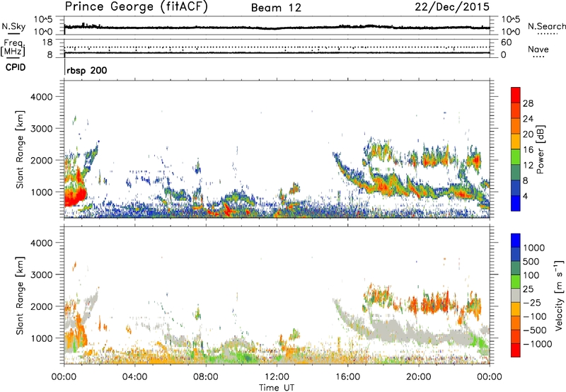Select the '12:00' time tick label
The width and height of the screenshot is (566, 392).
(277, 376)
